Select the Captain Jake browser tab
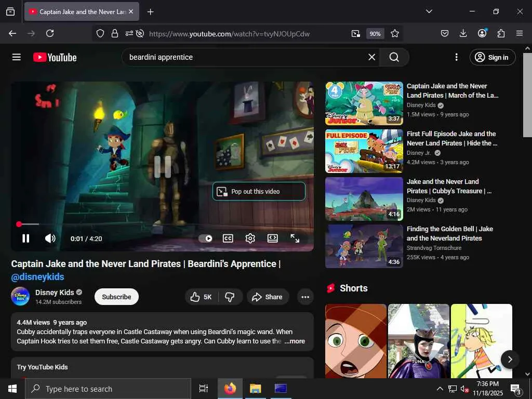This screenshot has height=399, width=532. tap(82, 11)
